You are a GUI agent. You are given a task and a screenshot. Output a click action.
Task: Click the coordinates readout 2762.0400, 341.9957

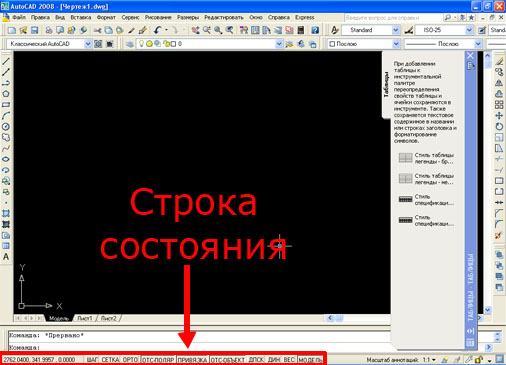tap(39, 360)
